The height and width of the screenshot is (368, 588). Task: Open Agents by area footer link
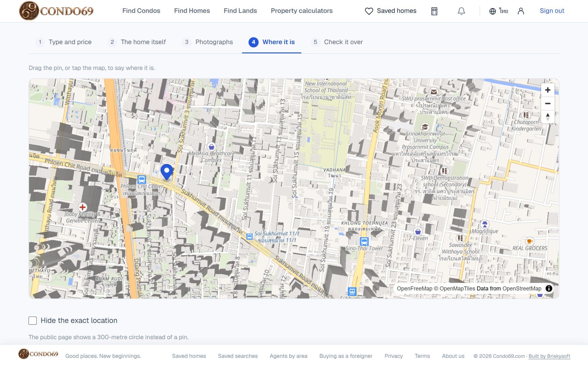pos(288,356)
